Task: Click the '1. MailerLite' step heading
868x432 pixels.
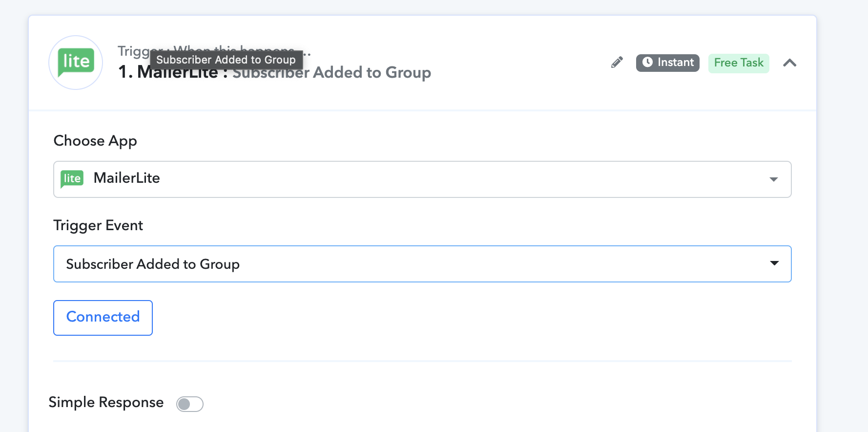Action: coord(168,73)
